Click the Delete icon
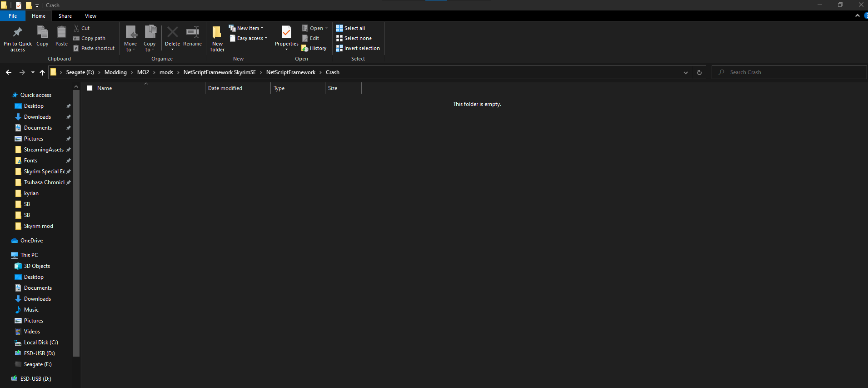 tap(172, 32)
